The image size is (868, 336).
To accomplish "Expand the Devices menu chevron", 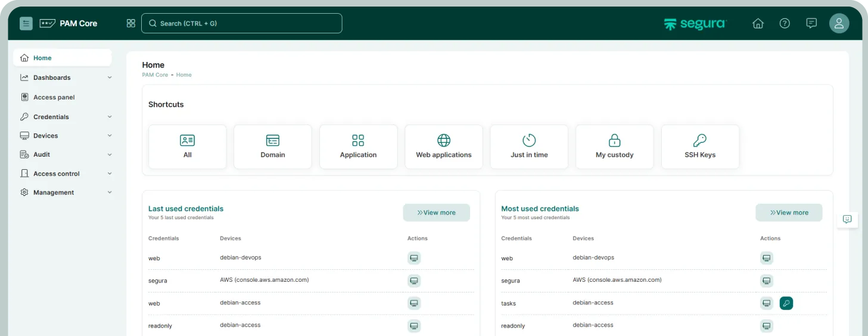I will point(110,136).
